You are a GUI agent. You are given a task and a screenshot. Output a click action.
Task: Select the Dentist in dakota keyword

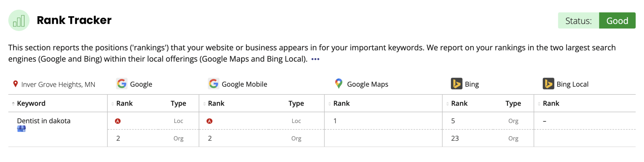click(x=44, y=121)
